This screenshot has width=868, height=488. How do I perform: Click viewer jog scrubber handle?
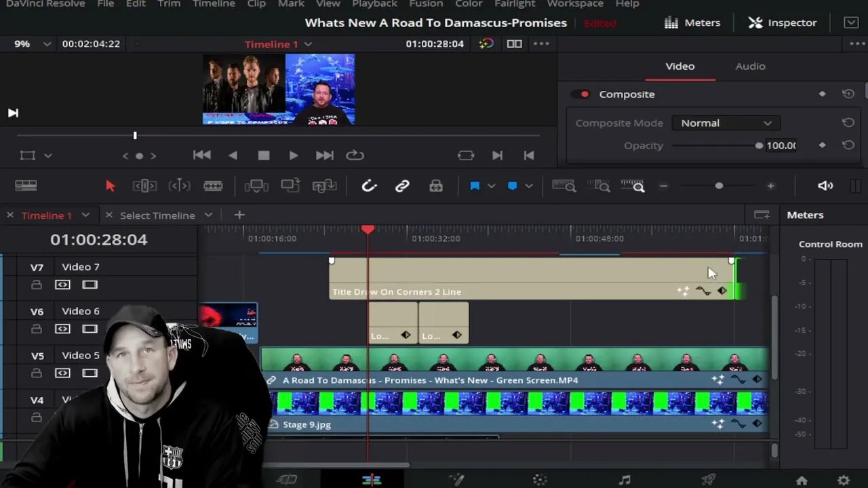click(135, 136)
